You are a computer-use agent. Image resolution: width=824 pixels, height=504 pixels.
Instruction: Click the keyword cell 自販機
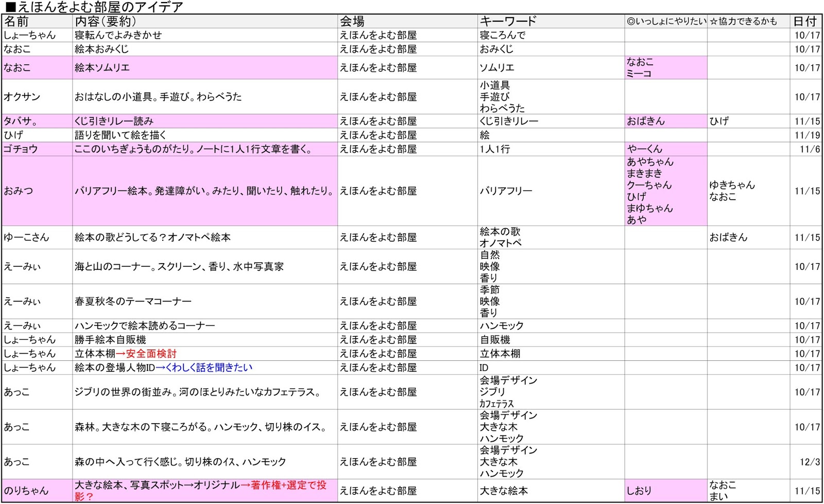pos(551,340)
